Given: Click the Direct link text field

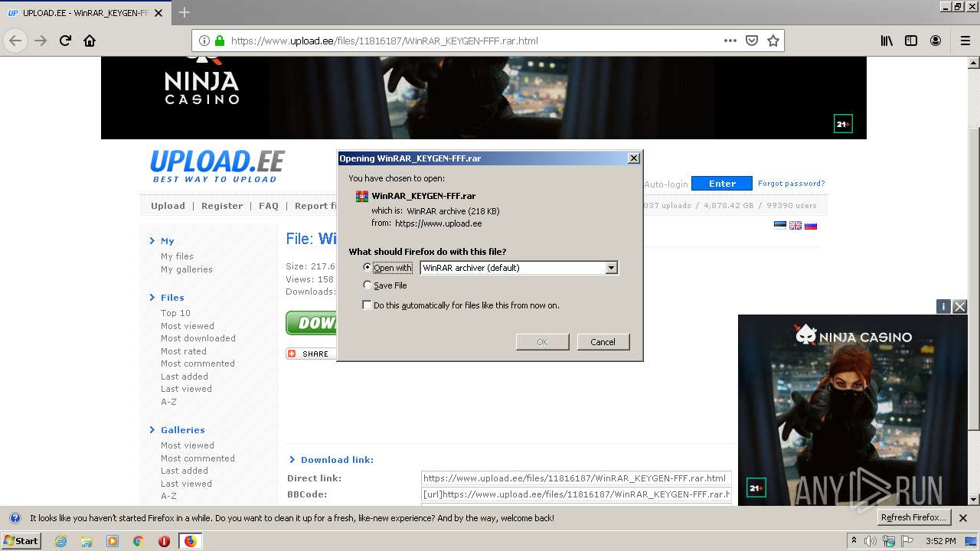Looking at the screenshot, I should click(577, 478).
